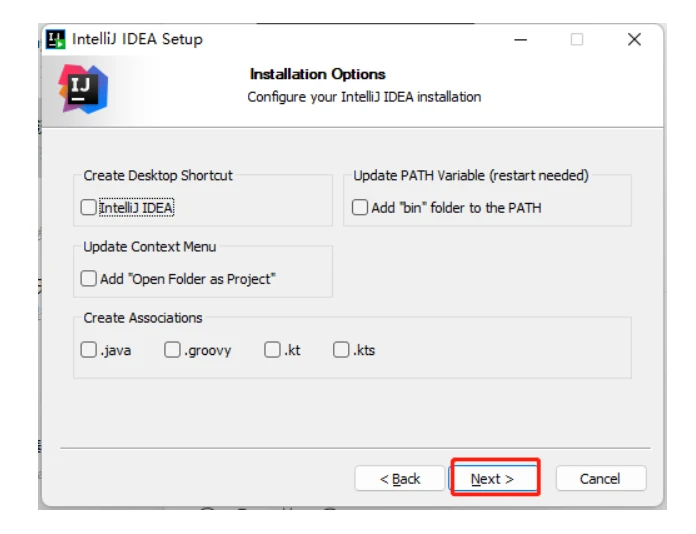
Task: Click the IntelliJ icon in the title bar
Action: (57, 40)
